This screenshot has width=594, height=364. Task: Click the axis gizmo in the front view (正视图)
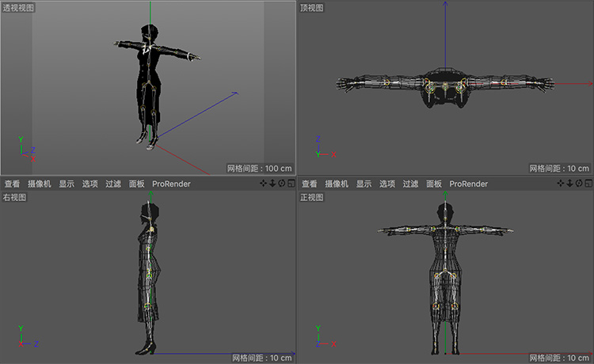point(326,336)
